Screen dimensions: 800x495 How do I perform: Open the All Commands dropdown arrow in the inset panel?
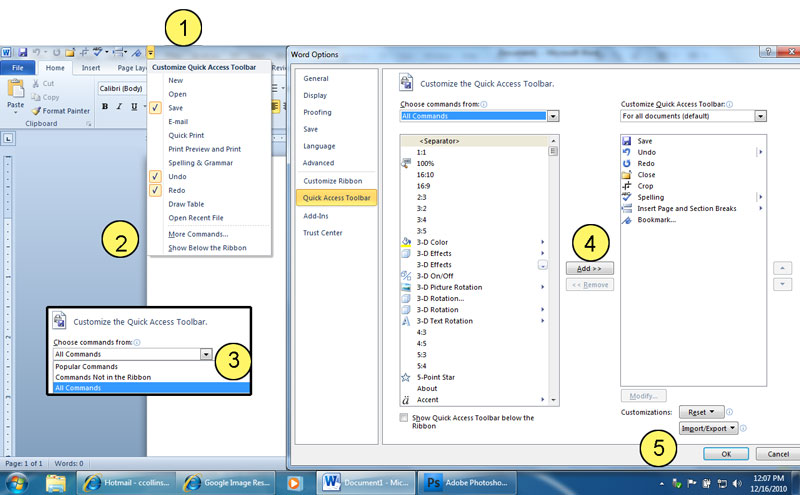tap(206, 354)
